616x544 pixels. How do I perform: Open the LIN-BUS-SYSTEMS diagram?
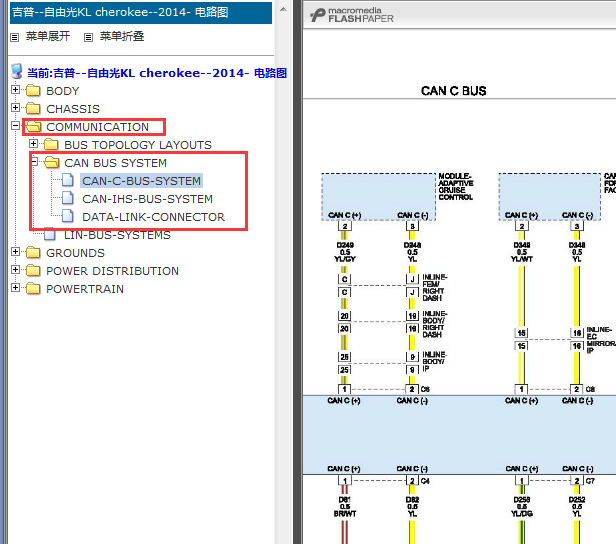117,235
